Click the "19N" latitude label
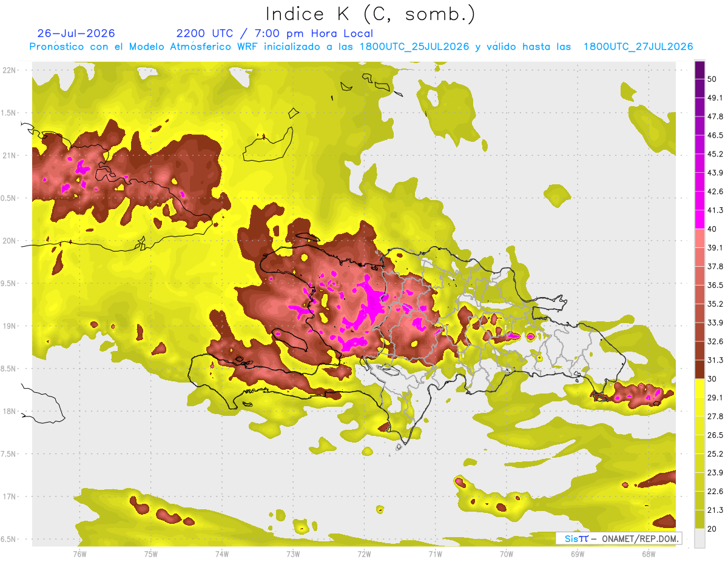728x562 pixels. click(x=10, y=326)
